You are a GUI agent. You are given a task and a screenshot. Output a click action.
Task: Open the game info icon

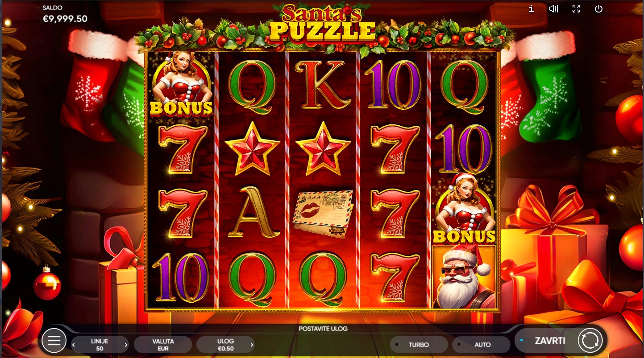click(531, 9)
